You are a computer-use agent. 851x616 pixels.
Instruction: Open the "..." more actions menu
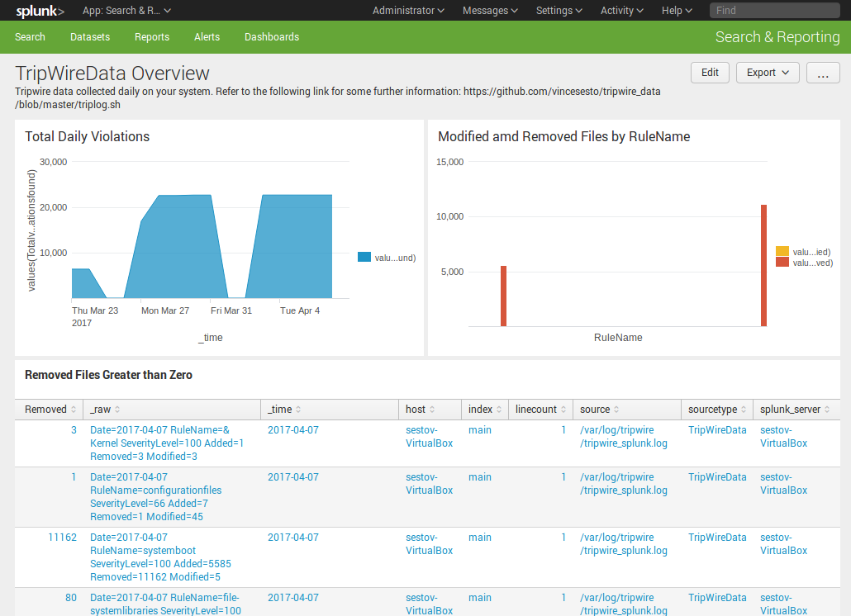pyautogui.click(x=823, y=73)
